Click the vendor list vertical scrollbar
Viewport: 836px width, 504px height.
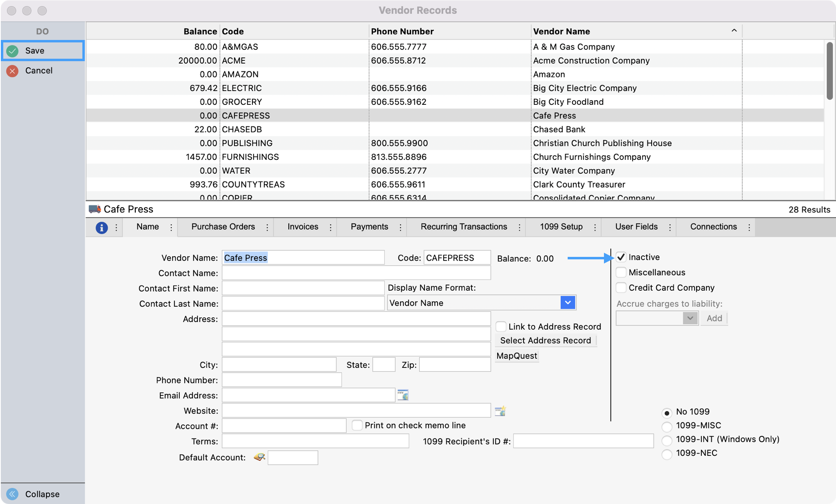pyautogui.click(x=829, y=71)
